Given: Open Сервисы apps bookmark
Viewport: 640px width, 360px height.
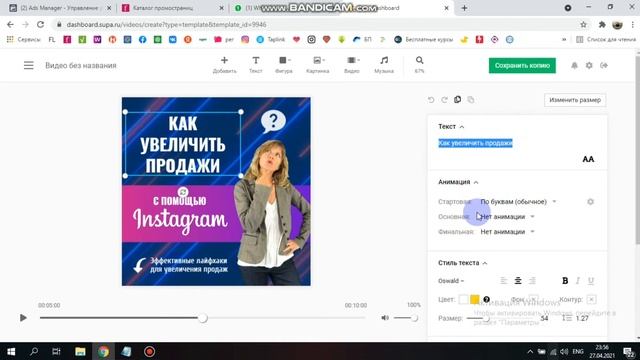Looking at the screenshot, I should [24, 40].
